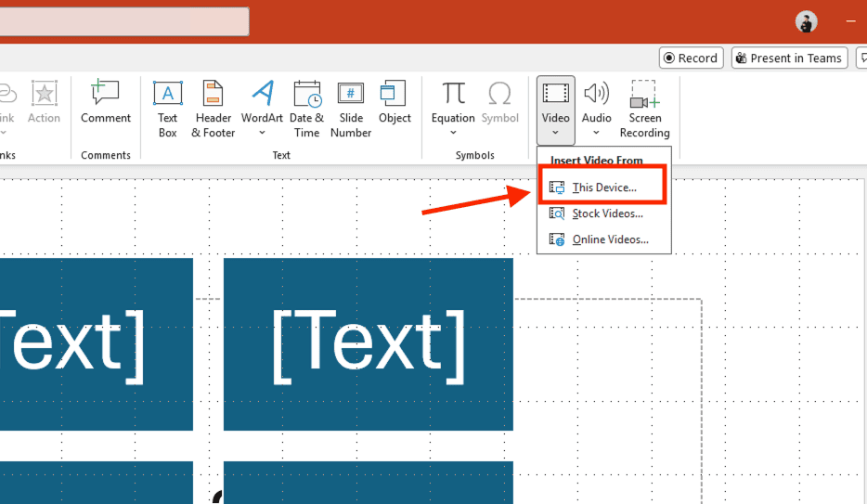This screenshot has width=867, height=504.
Task: Insert Slide Number
Action: pyautogui.click(x=351, y=109)
